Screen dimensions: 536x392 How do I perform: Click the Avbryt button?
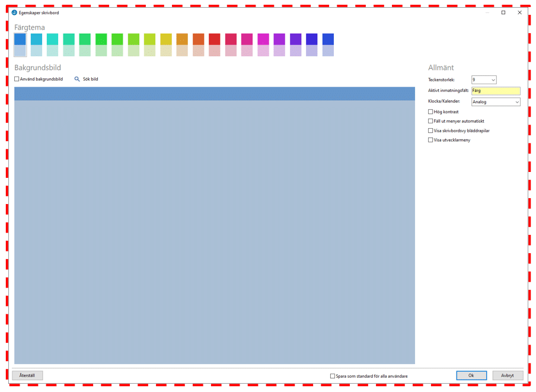pos(508,375)
